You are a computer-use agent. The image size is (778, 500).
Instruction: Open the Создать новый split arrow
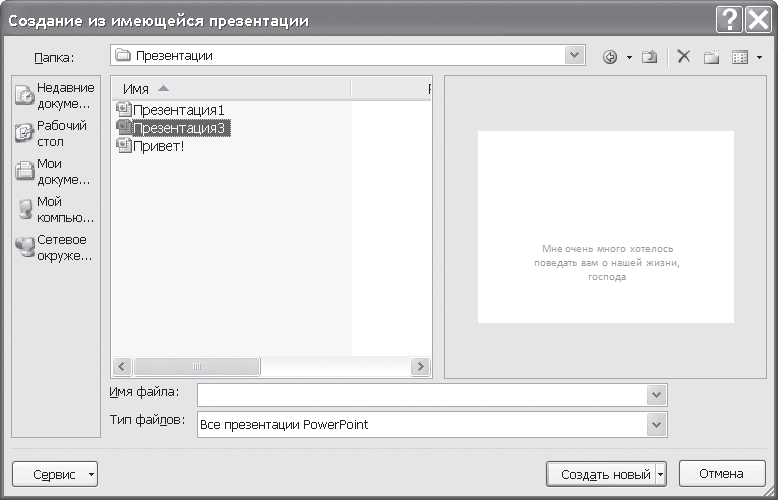[660, 474]
